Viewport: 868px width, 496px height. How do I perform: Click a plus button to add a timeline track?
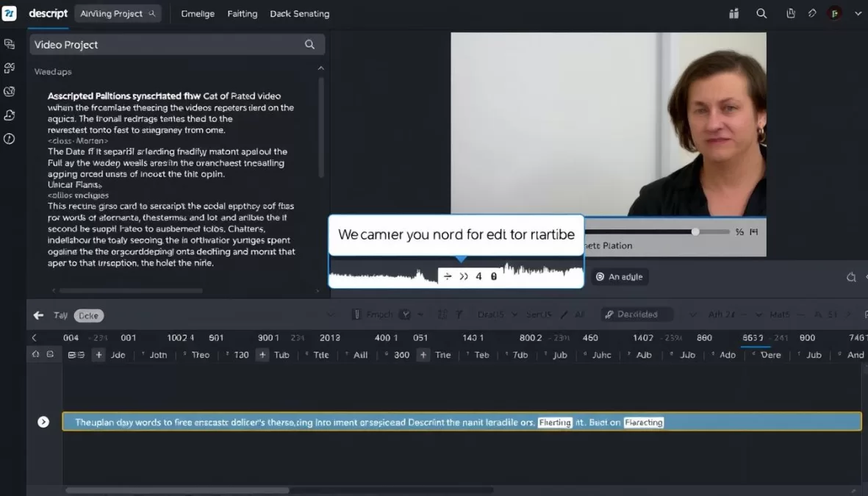coord(98,355)
